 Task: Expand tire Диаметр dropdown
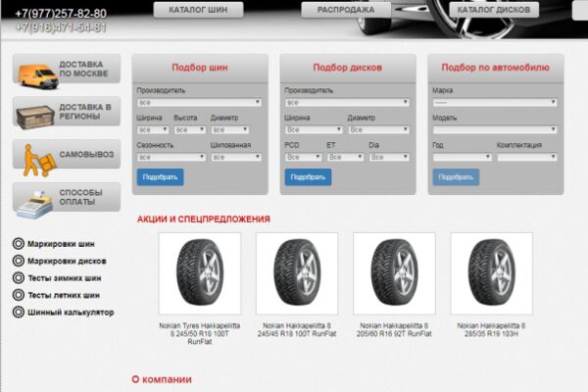point(230,129)
